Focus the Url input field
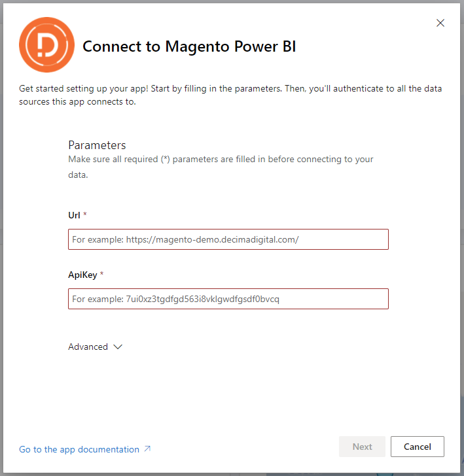 (228, 239)
